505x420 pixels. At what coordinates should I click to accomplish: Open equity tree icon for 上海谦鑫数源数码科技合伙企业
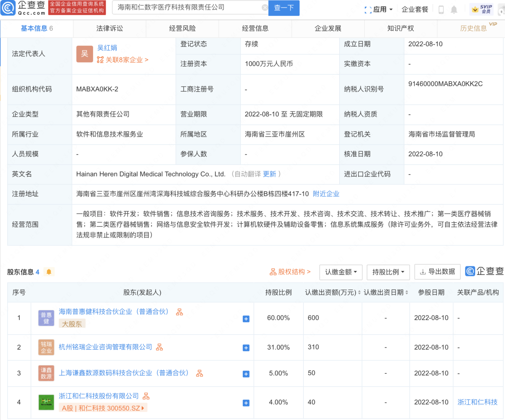tap(199, 373)
